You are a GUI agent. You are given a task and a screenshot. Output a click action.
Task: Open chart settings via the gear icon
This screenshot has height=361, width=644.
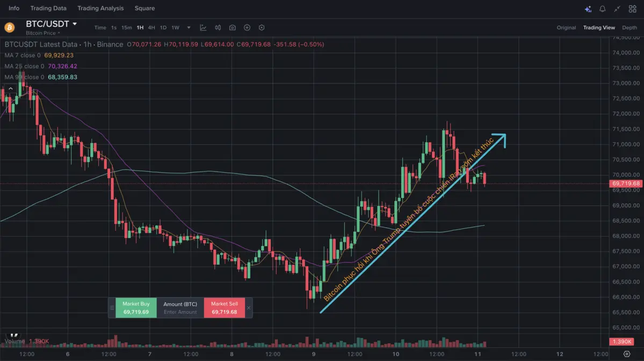coord(262,27)
